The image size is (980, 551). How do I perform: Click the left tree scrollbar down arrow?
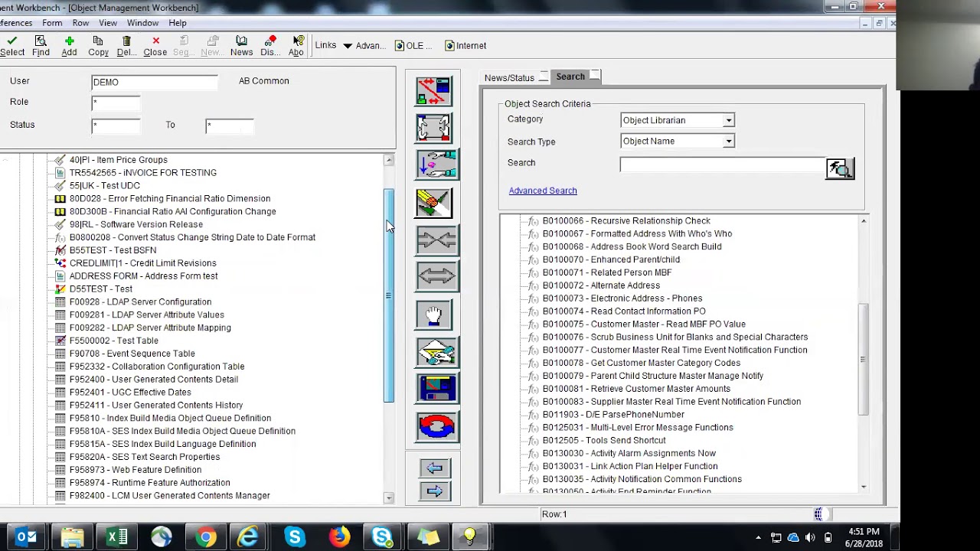(x=389, y=498)
